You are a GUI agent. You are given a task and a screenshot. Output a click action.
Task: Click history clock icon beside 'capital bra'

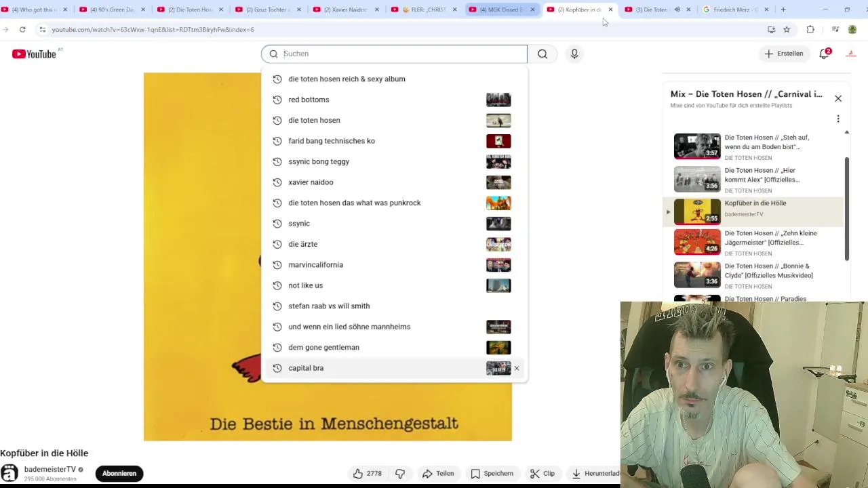(x=277, y=368)
